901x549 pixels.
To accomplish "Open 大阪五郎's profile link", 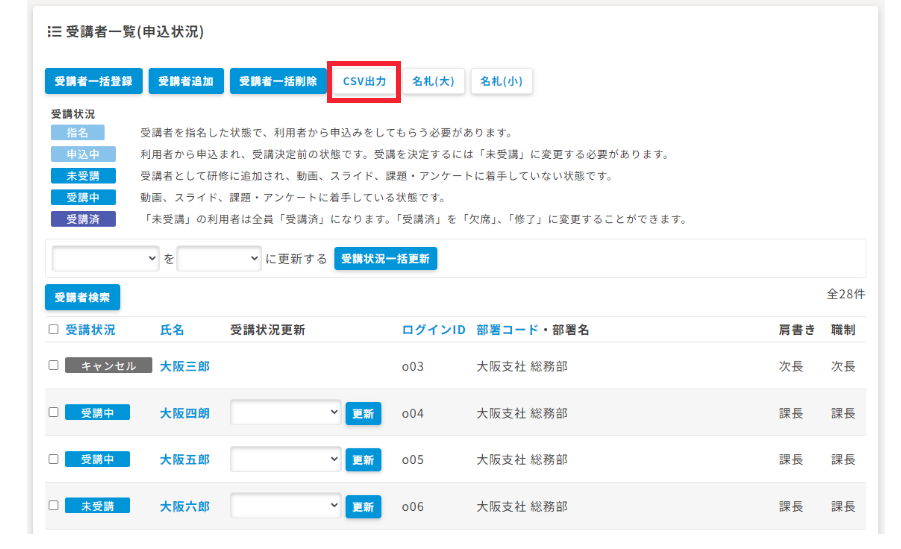I will tap(184, 460).
